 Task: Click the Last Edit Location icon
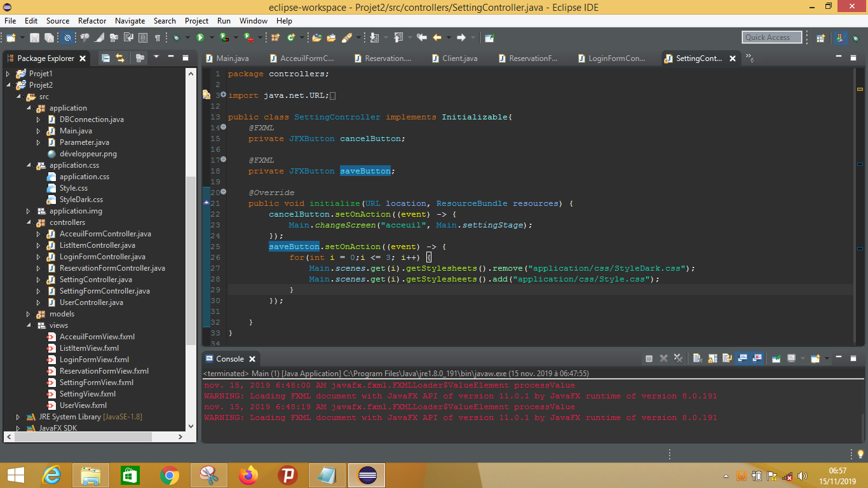coord(422,37)
